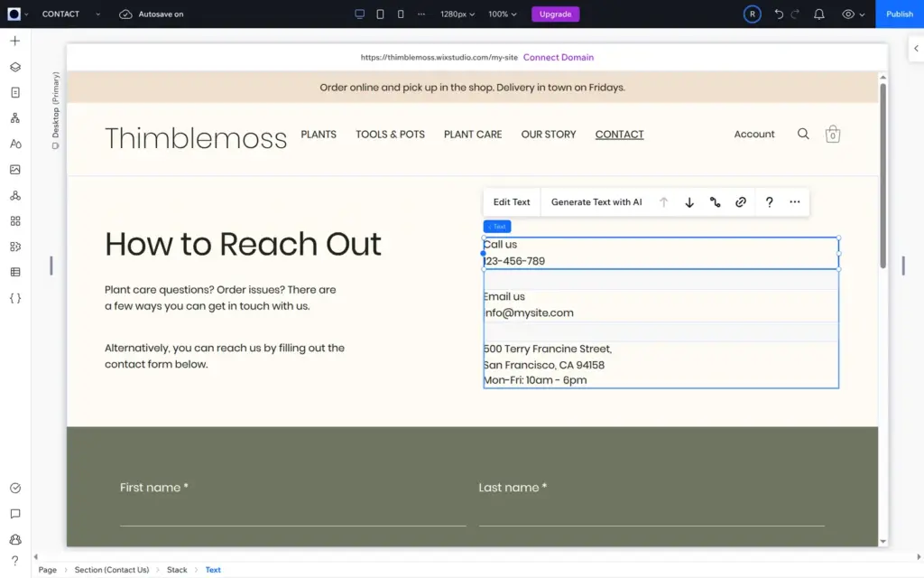Click the undo arrow in top bar
Image resolution: width=924 pixels, height=578 pixels.
tap(779, 14)
